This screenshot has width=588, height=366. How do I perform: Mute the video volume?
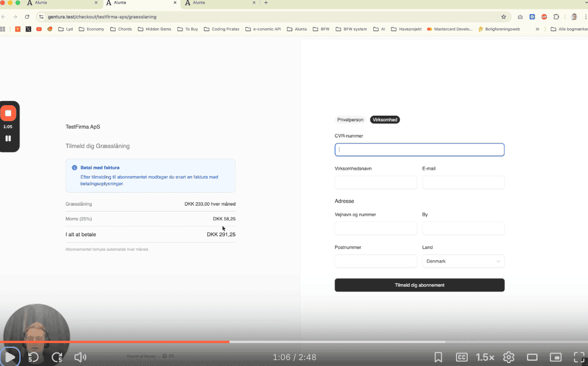tap(80, 357)
